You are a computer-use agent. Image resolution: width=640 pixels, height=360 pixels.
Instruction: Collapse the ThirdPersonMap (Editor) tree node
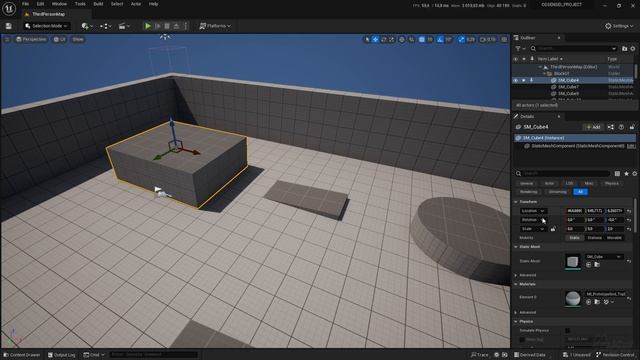pos(540,67)
